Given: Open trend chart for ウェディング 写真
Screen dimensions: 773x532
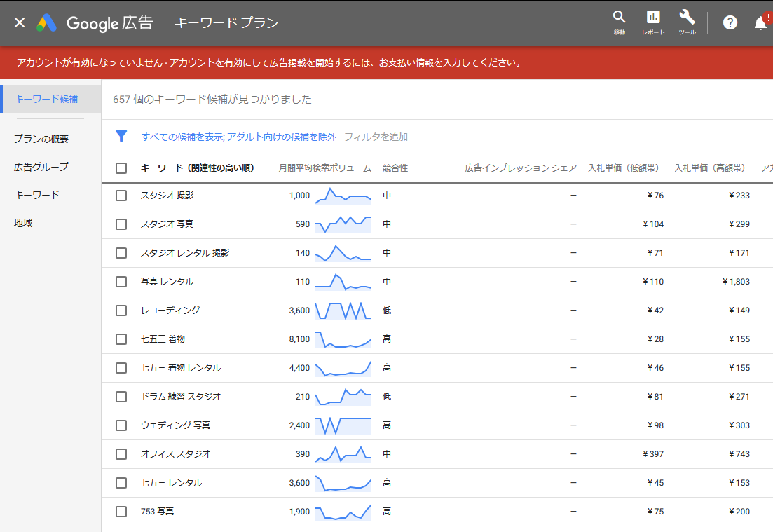Looking at the screenshot, I should [x=343, y=425].
